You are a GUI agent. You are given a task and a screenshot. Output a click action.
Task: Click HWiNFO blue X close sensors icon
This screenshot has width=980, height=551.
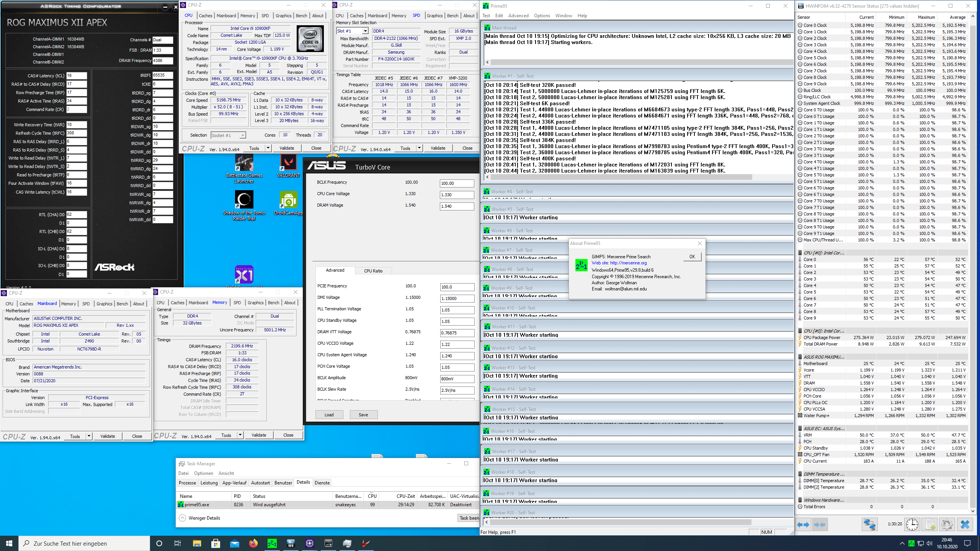(965, 525)
